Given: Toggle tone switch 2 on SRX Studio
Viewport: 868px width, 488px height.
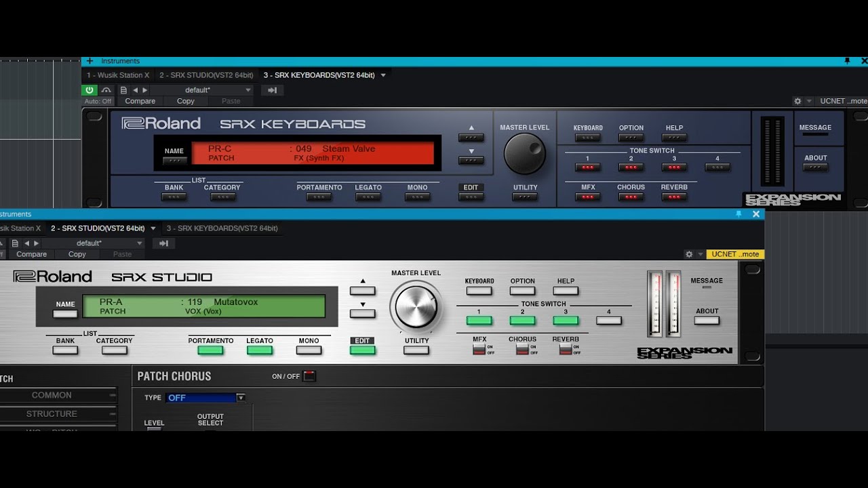Looking at the screenshot, I should tap(522, 321).
